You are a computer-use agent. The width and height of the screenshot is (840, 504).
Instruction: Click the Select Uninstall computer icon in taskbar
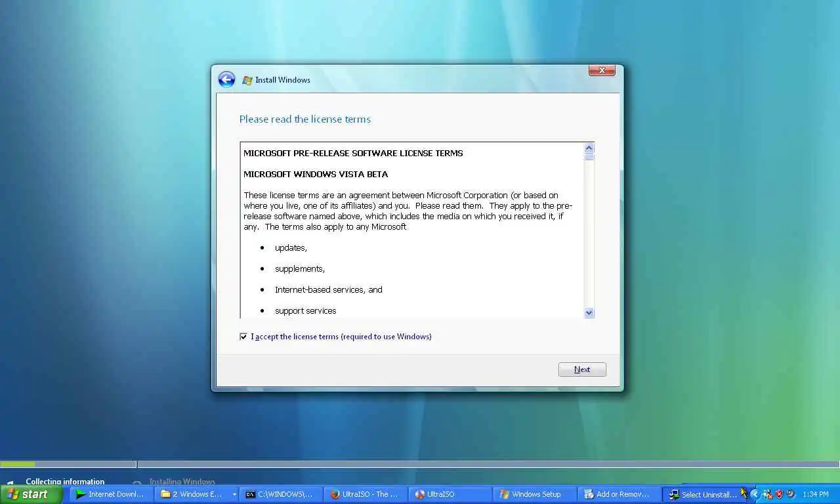(673, 495)
